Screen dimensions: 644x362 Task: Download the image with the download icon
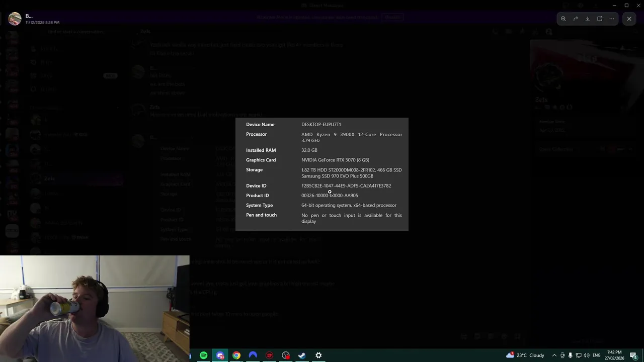(x=588, y=19)
